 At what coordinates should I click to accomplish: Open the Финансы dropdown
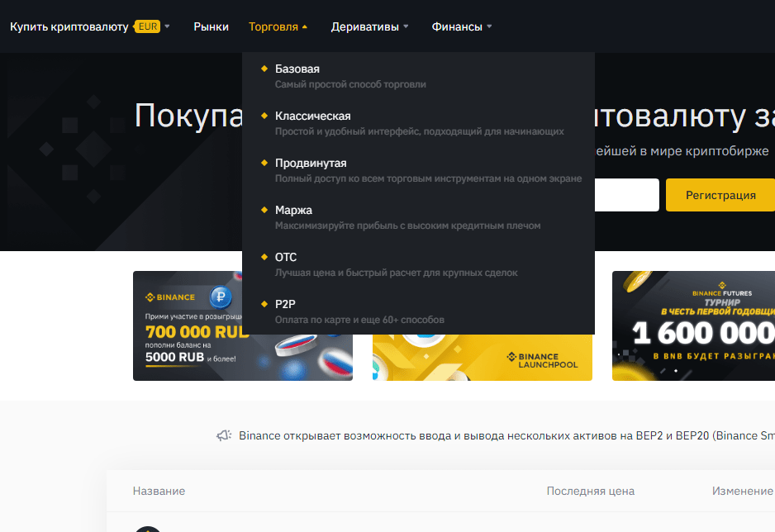tap(462, 26)
